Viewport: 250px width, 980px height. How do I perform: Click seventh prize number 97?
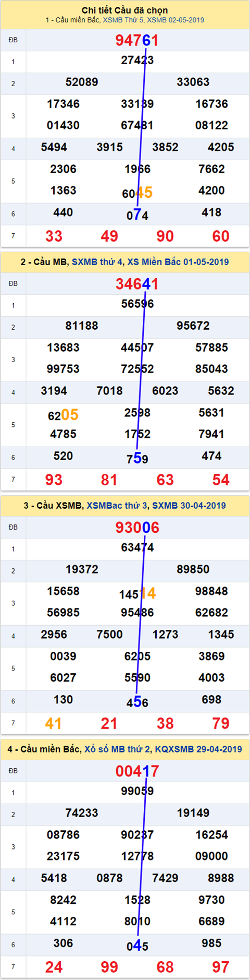click(x=221, y=967)
